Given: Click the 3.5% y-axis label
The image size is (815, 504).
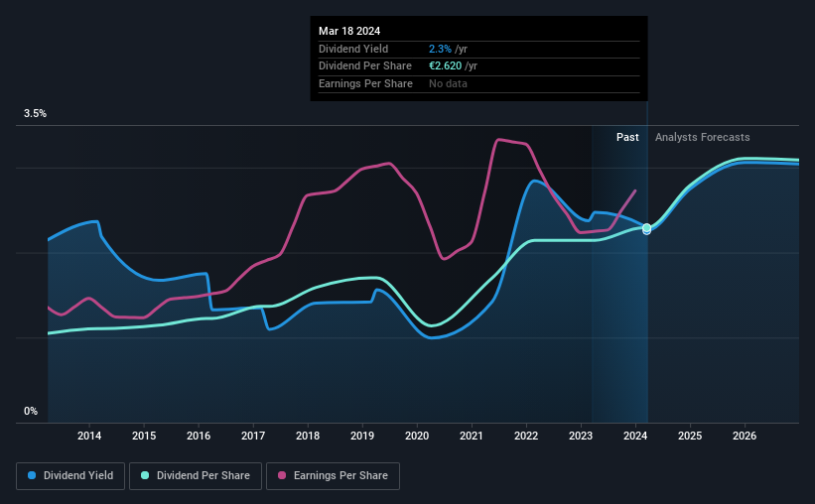Looking at the screenshot, I should point(35,113).
